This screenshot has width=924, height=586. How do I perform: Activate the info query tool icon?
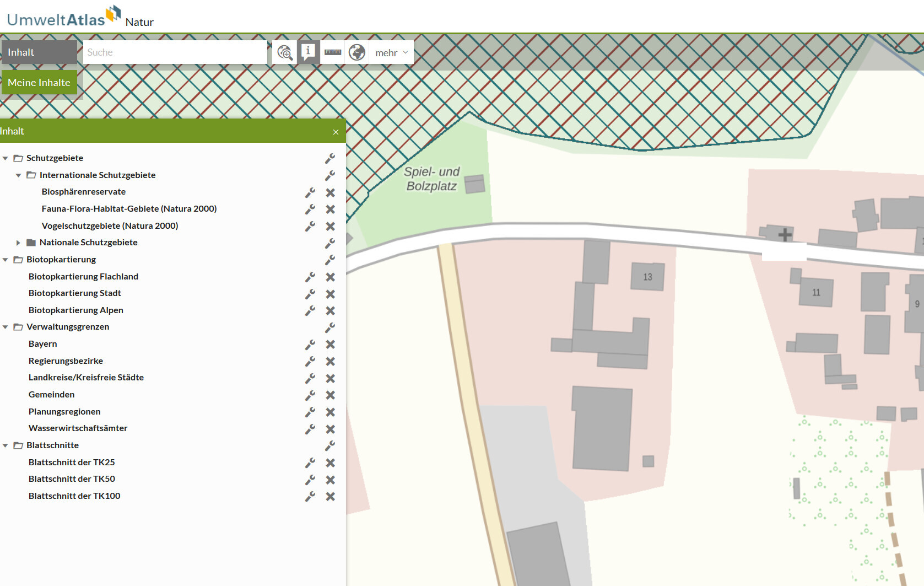point(309,52)
